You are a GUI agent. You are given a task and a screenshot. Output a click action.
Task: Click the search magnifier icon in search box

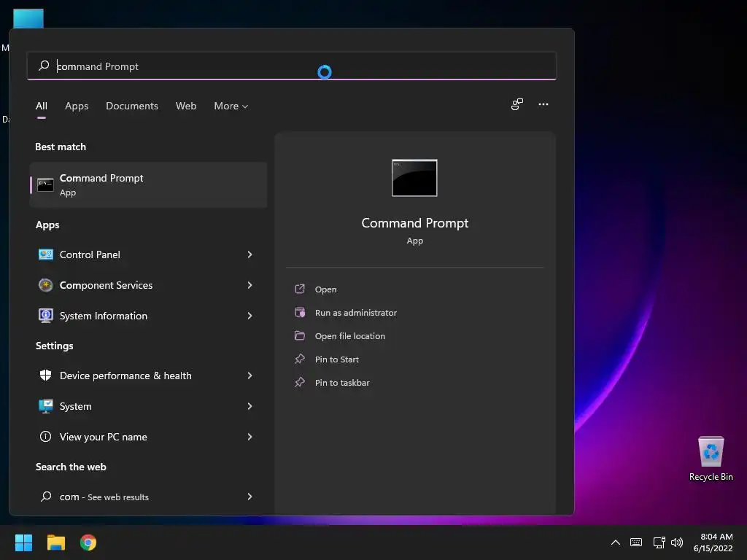click(44, 65)
